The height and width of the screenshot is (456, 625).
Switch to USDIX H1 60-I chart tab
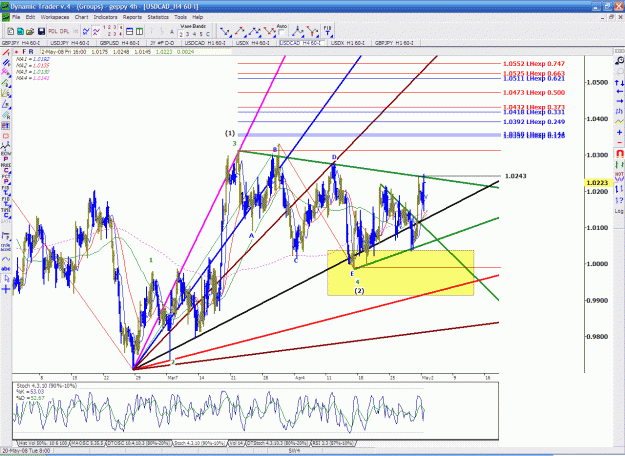pyautogui.click(x=348, y=43)
